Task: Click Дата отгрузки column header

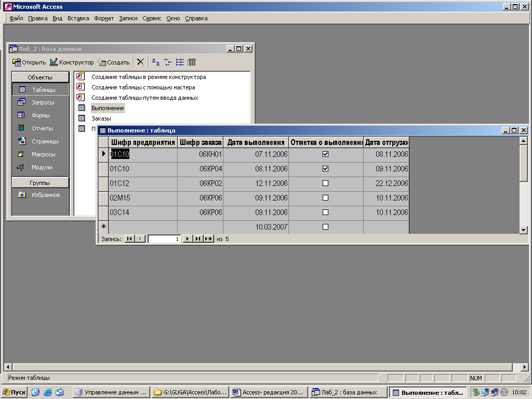Action: pyautogui.click(x=386, y=142)
